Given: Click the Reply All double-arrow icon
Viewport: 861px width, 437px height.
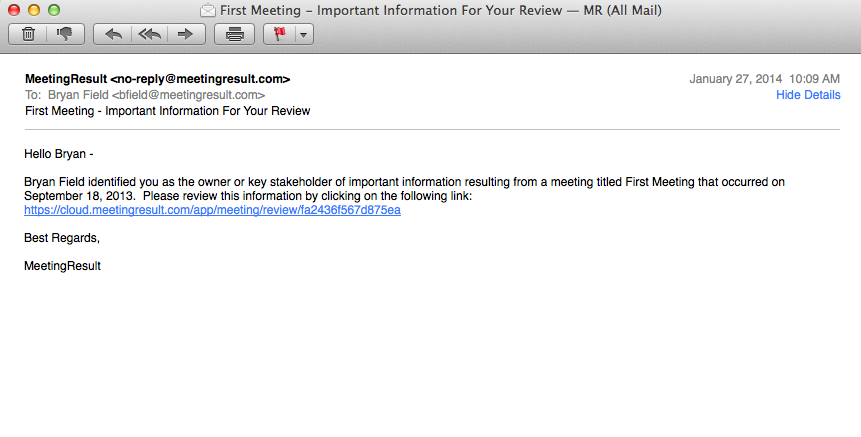Looking at the screenshot, I should tap(149, 34).
